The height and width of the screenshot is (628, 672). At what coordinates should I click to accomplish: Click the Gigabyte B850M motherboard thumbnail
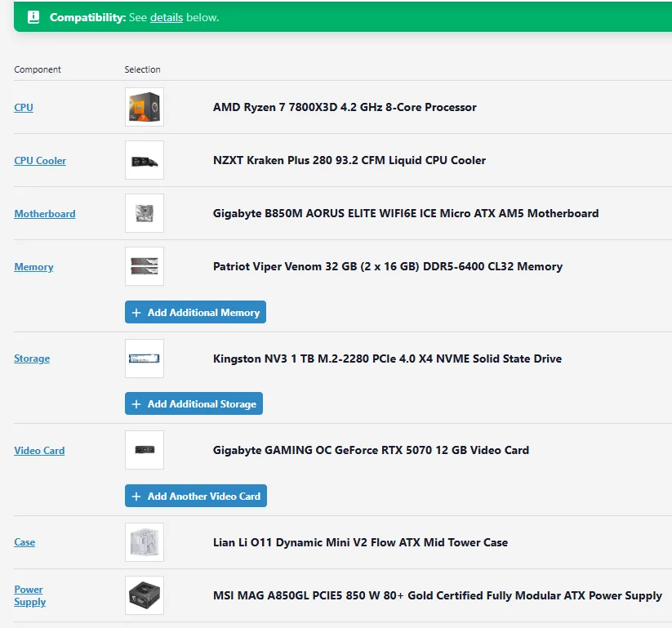click(x=145, y=213)
